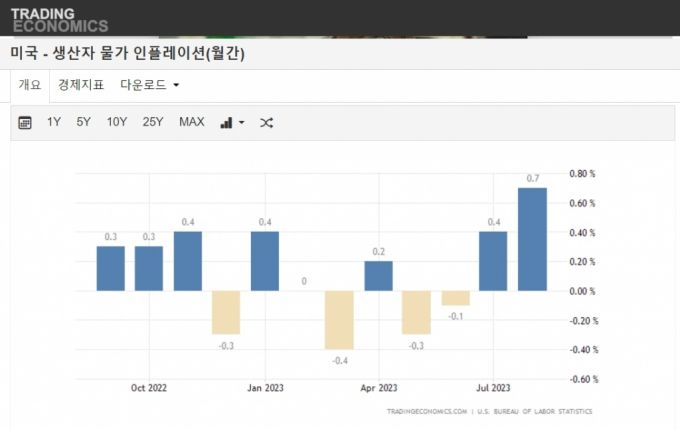Click the shuffle compare icon
Screen dimensions: 680x430
coord(266,122)
